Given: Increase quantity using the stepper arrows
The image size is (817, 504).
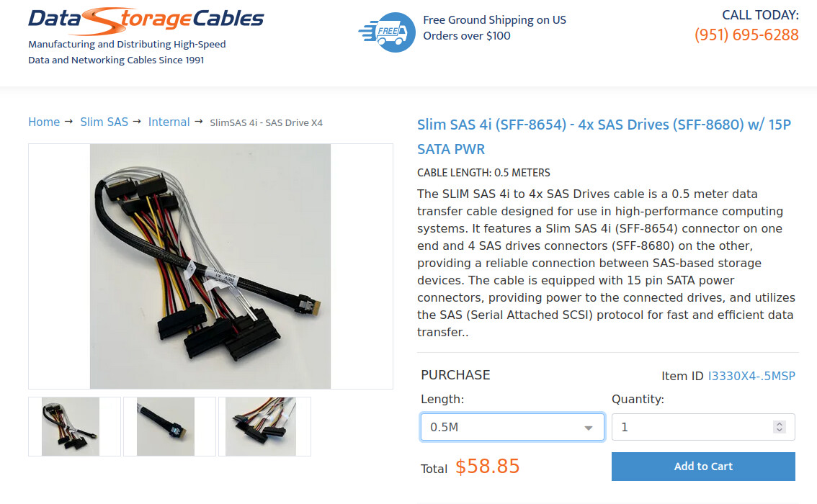Looking at the screenshot, I should [779, 423].
